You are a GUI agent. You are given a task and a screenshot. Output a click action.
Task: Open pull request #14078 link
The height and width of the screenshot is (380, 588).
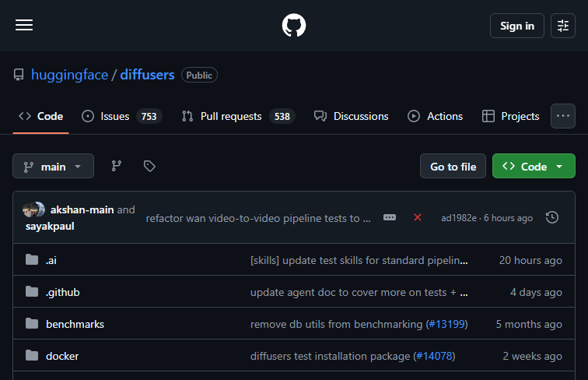point(434,356)
